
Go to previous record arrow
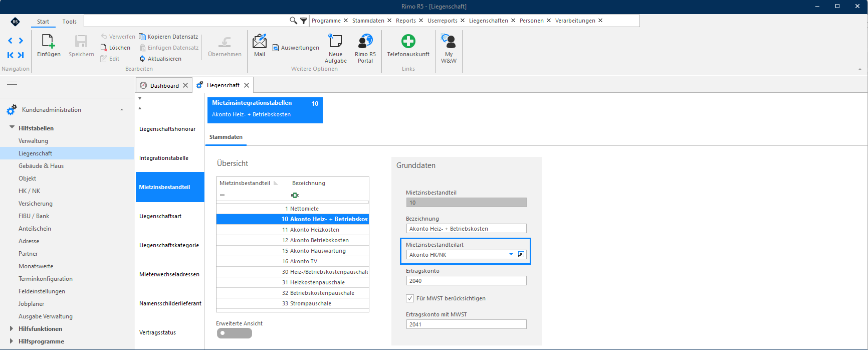pyautogui.click(x=10, y=41)
